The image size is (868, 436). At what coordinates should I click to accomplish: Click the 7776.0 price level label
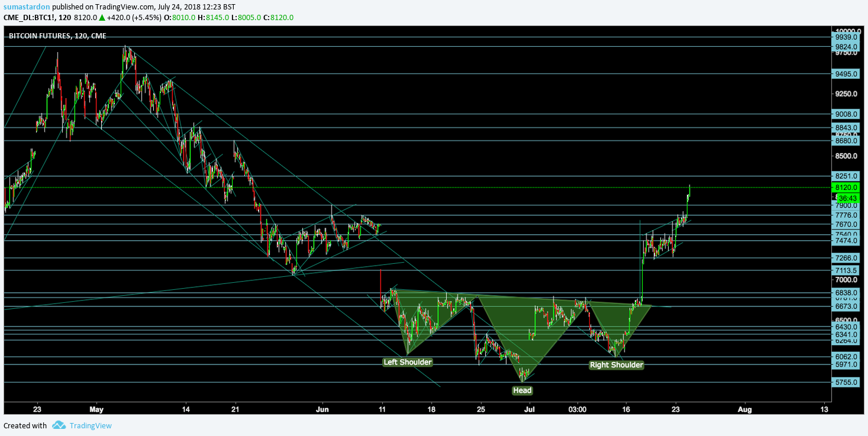click(846, 215)
